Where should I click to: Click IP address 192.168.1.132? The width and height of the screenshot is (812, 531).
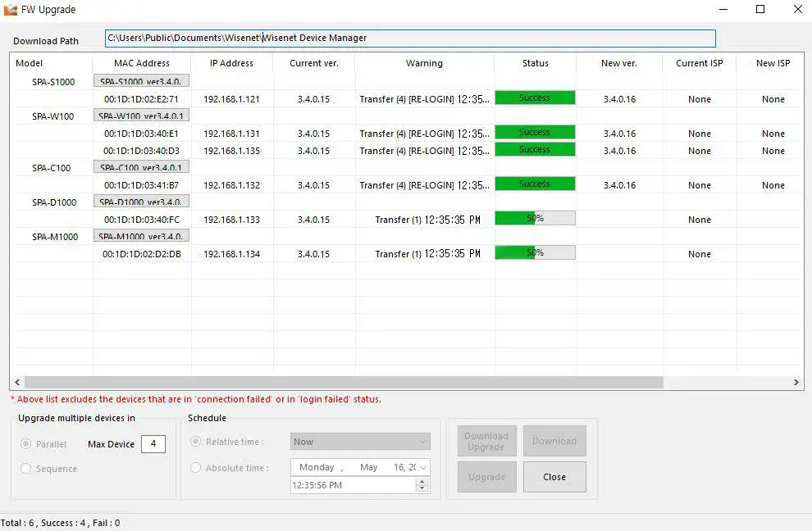(x=231, y=185)
